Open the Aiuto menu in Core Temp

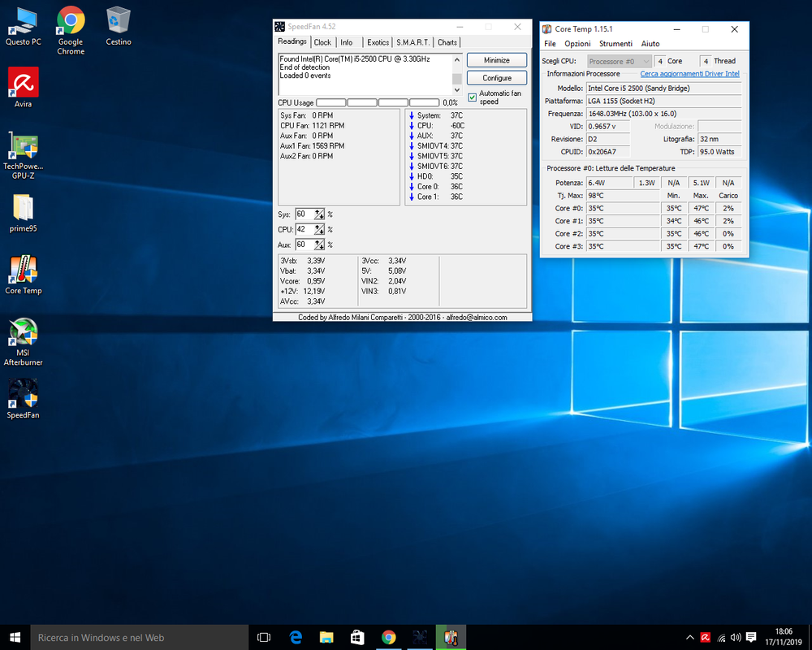point(650,44)
